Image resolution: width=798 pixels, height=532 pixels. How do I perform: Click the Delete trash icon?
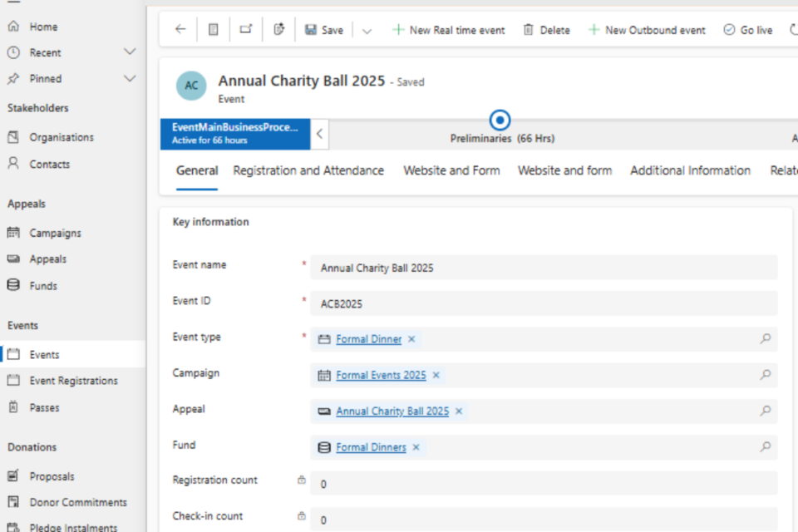coord(529,30)
